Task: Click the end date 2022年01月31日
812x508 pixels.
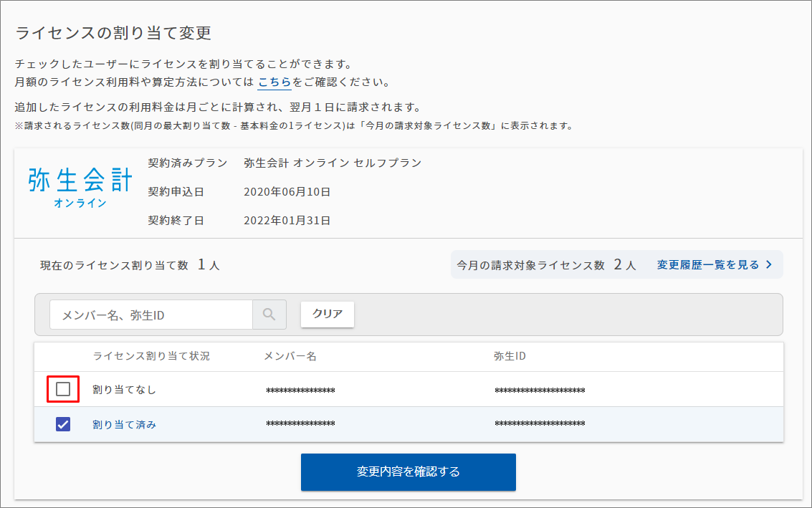Action: click(287, 221)
